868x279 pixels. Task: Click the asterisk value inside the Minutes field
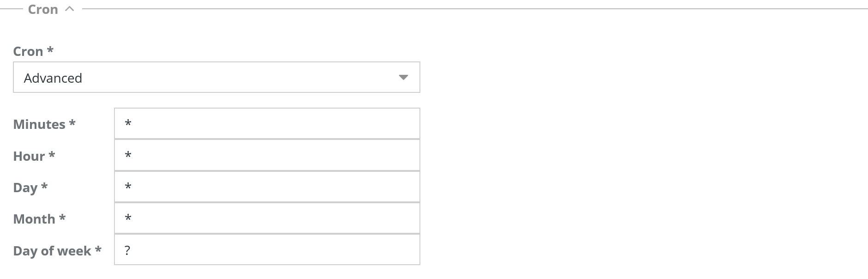[128, 123]
